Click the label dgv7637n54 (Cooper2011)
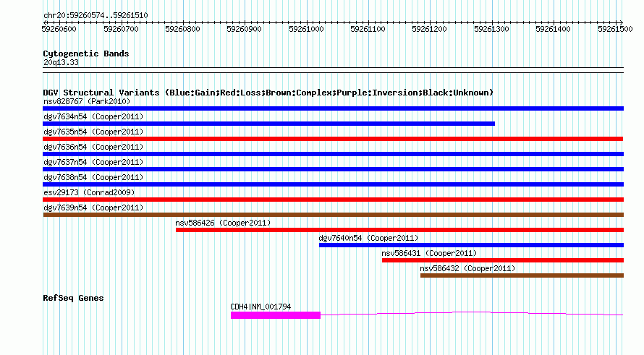Screen dimensions: 644x355 click(93, 162)
